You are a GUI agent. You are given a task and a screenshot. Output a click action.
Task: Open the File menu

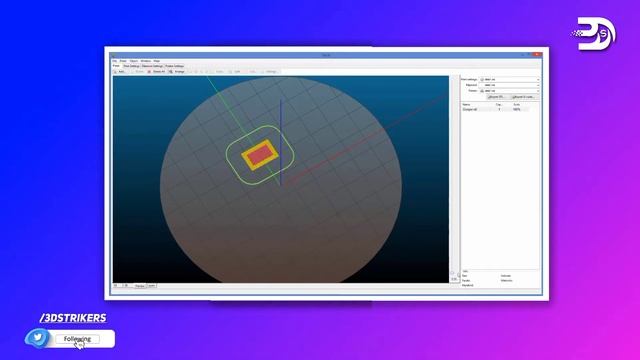click(x=115, y=61)
